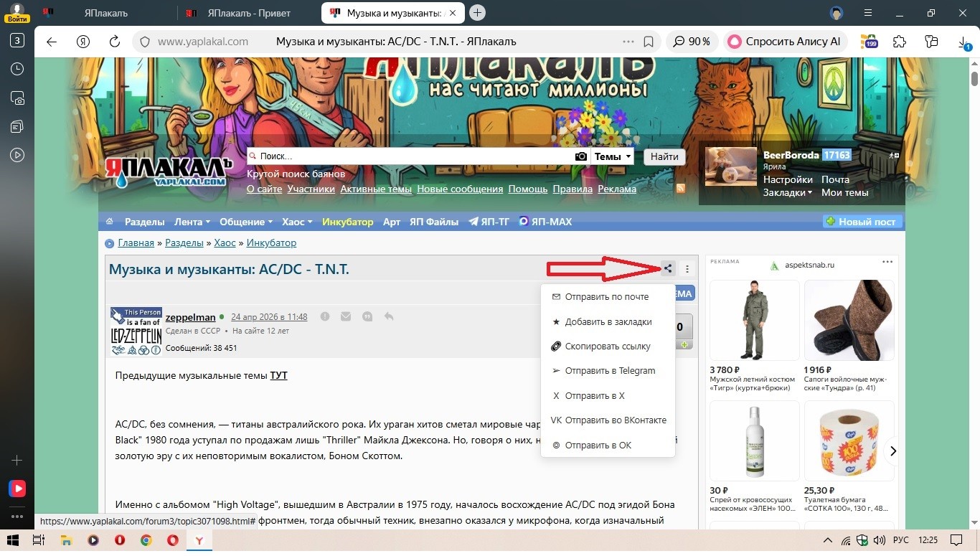This screenshot has height=556, width=980.
Task: Click the page bookmark icon in address bar
Action: 649,42
